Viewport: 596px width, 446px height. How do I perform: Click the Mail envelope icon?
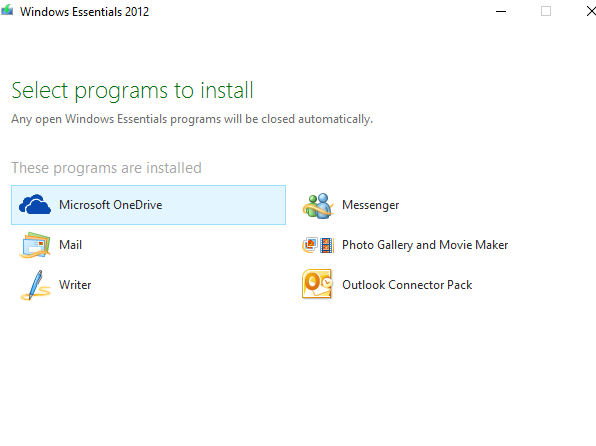[35, 245]
